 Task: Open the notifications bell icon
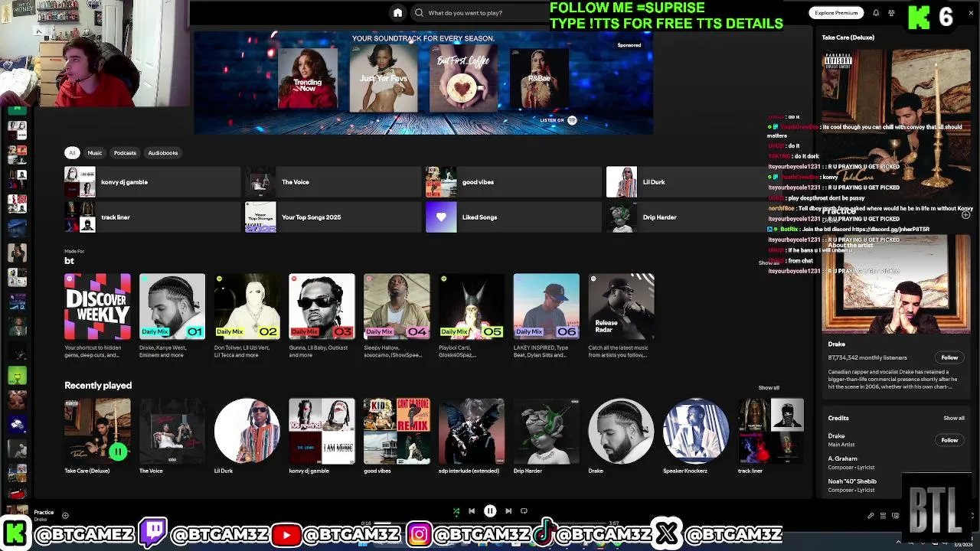[876, 13]
